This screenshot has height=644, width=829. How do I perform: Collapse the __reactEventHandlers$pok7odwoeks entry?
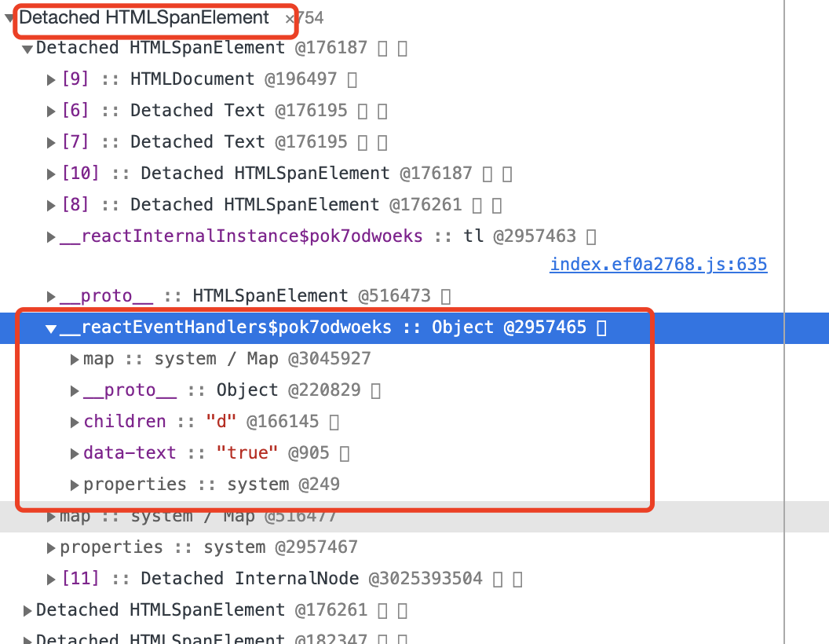coord(50,327)
